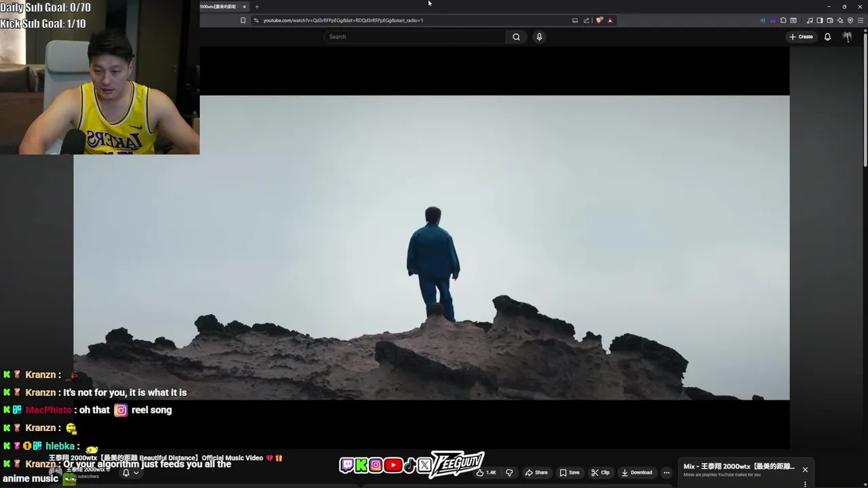Like the video with 1.4K thumbs-up

pyautogui.click(x=486, y=472)
